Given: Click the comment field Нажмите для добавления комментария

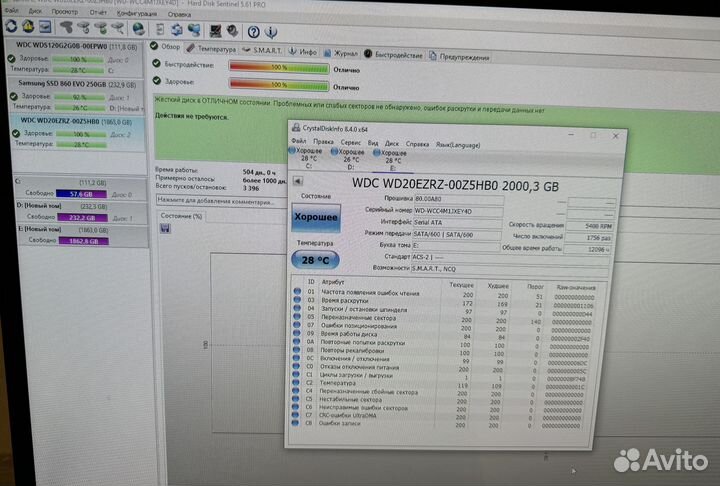Looking at the screenshot, I should point(221,201).
